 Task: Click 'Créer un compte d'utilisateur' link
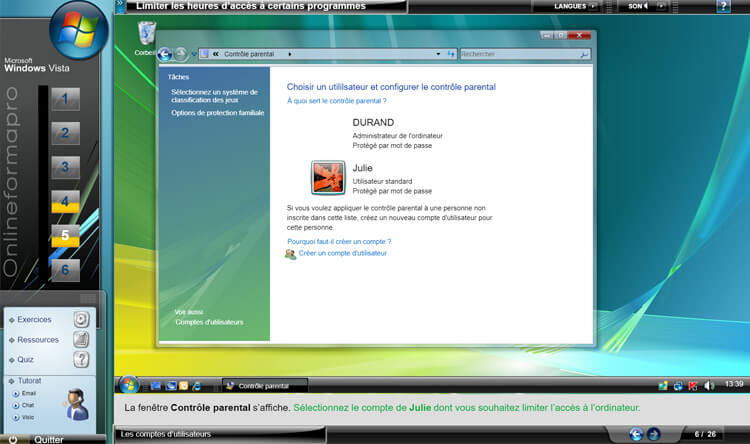(342, 253)
